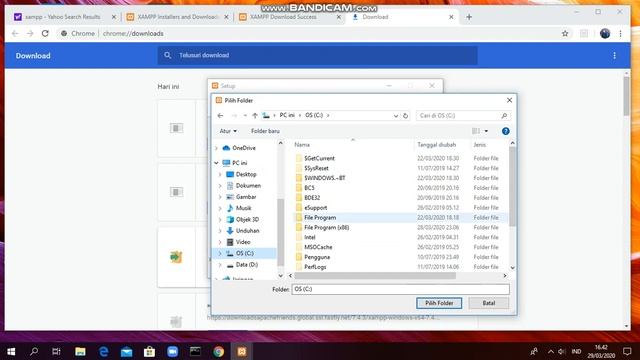The width and height of the screenshot is (640, 360).
Task: Click PC ini breadcrumb in address bar
Action: 287,116
